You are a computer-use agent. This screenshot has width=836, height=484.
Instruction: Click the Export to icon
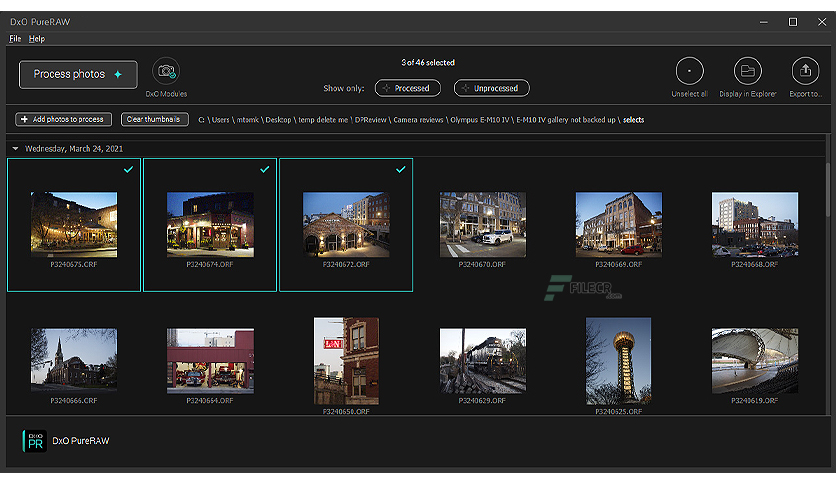coord(805,71)
